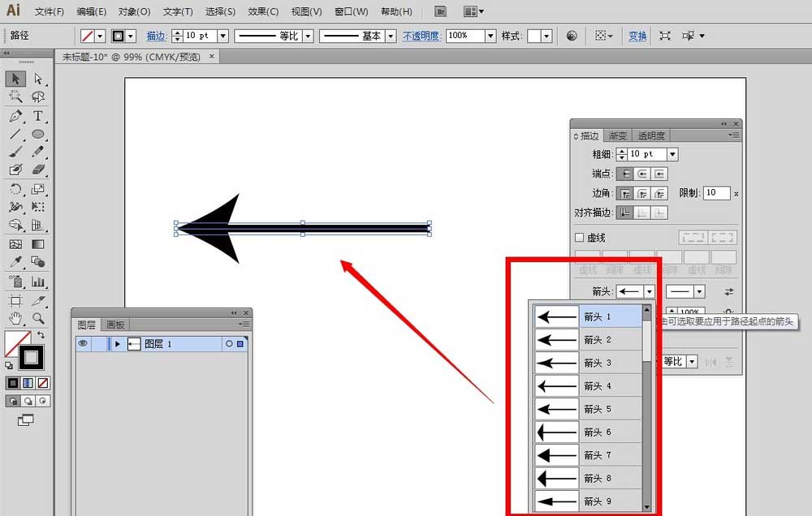Select the Lasso tool
This screenshot has width=812, height=516.
(x=38, y=97)
